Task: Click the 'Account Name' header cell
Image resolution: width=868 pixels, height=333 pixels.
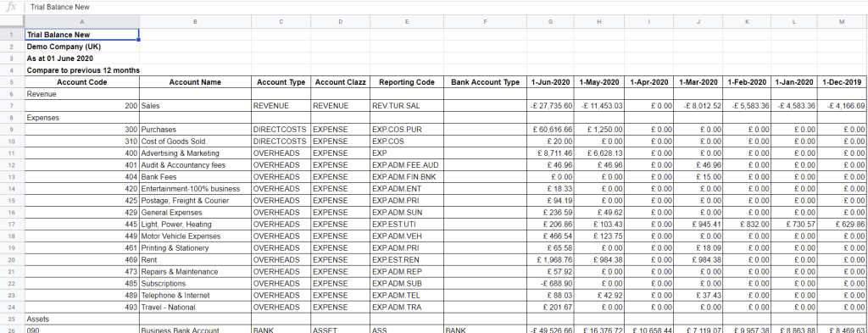Action: click(x=196, y=82)
